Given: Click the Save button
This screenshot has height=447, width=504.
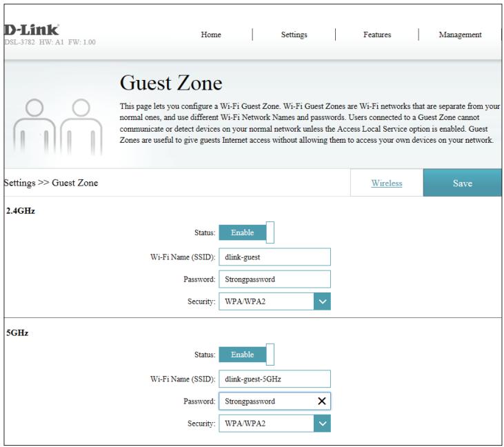Looking at the screenshot, I should 462,183.
